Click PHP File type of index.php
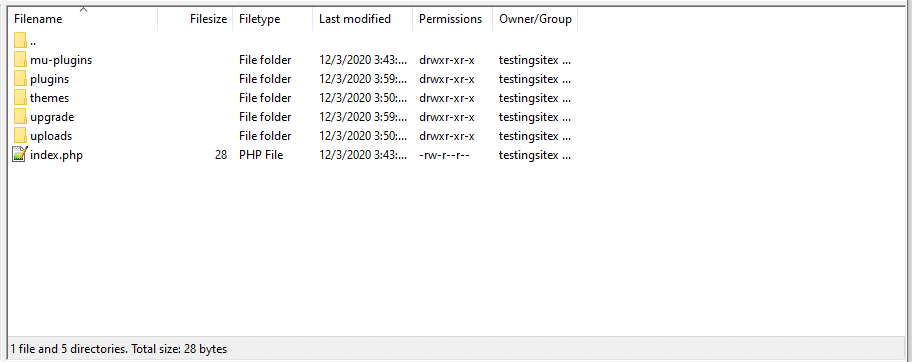The width and height of the screenshot is (912, 362). (x=261, y=155)
